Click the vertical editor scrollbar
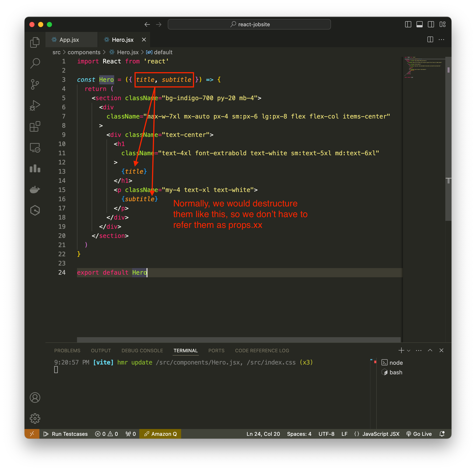Viewport: 476px width, 471px height. (448, 139)
